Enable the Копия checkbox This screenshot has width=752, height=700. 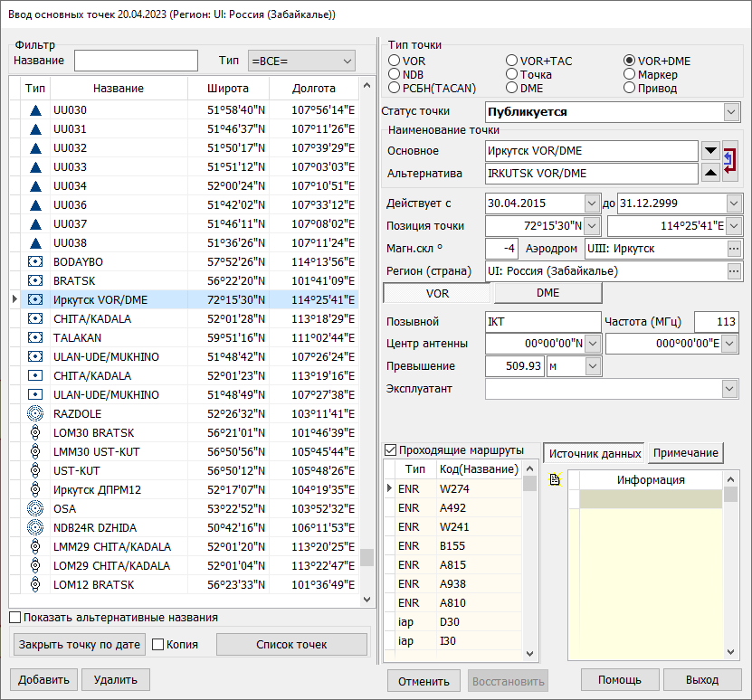[158, 645]
